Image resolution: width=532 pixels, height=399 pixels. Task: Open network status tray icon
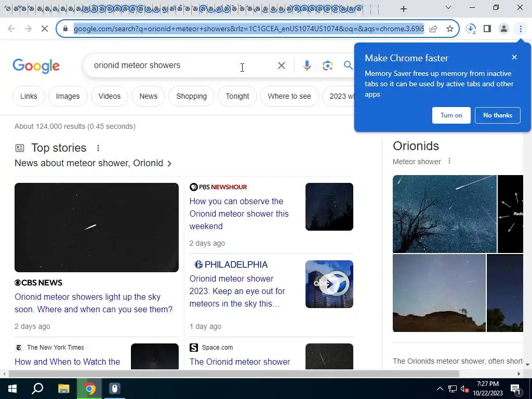pyautogui.click(x=453, y=389)
